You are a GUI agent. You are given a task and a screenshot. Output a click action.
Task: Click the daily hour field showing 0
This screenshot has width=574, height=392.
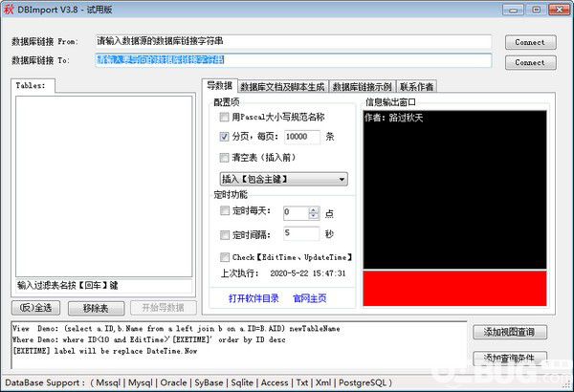click(297, 213)
